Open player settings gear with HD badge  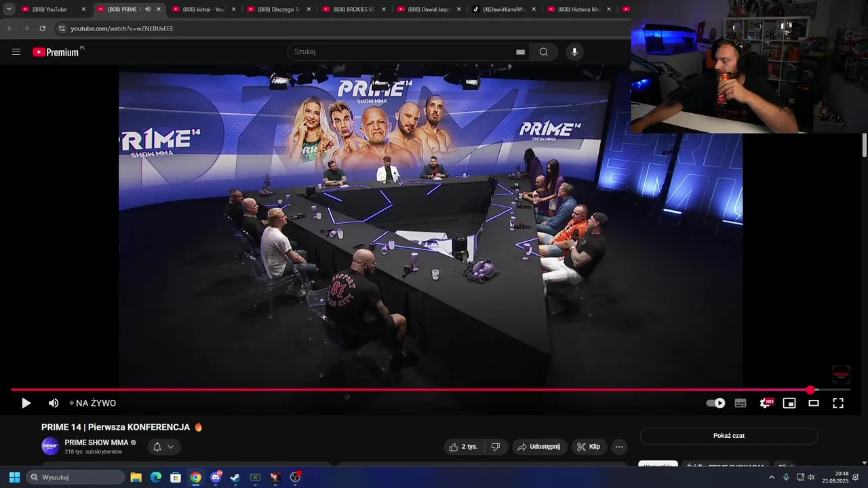766,403
